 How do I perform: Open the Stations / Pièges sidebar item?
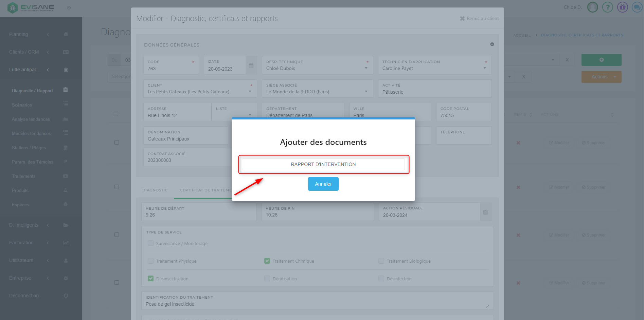tap(29, 148)
